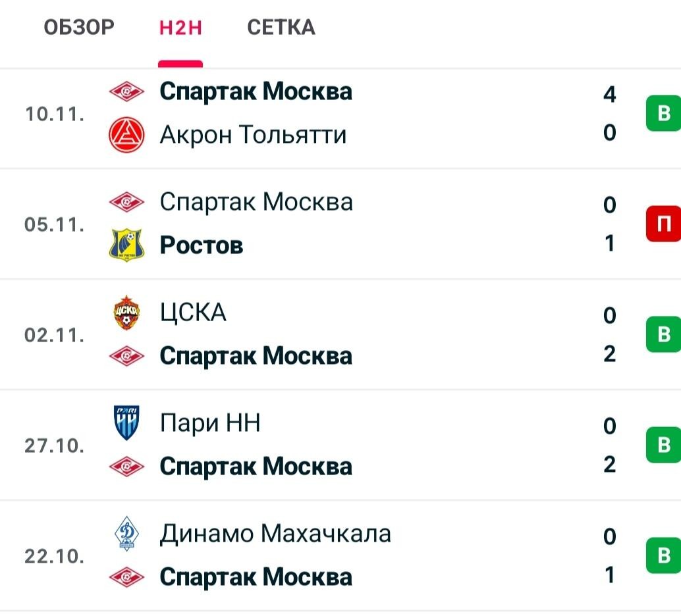
Task: Click Спартак logo in 22.10 match
Action: [x=126, y=577]
